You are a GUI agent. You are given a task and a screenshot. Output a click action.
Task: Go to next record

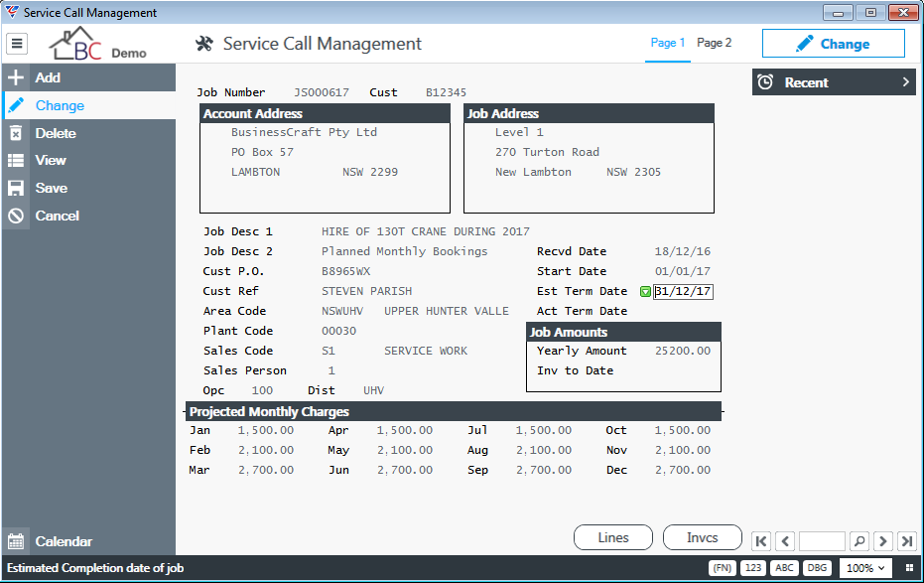pos(882,540)
